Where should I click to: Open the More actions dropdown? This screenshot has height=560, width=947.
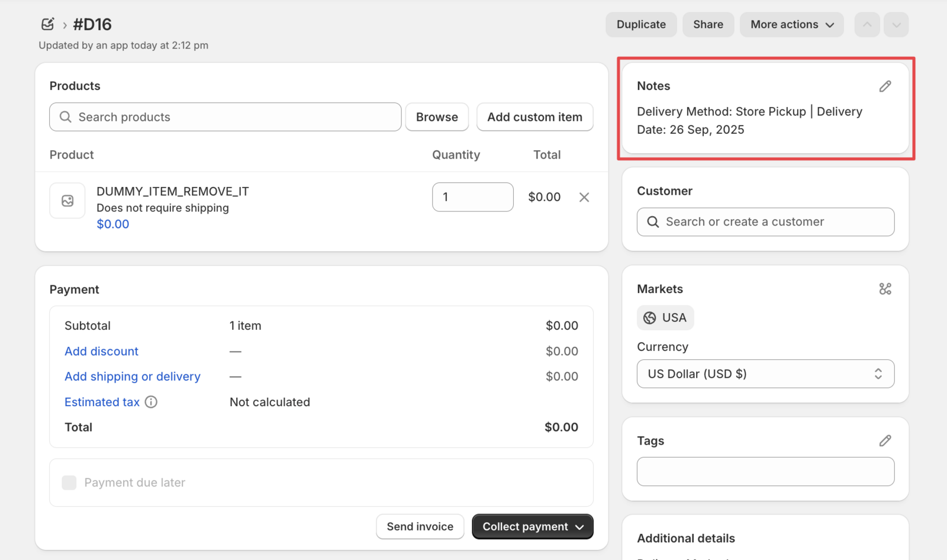(791, 25)
